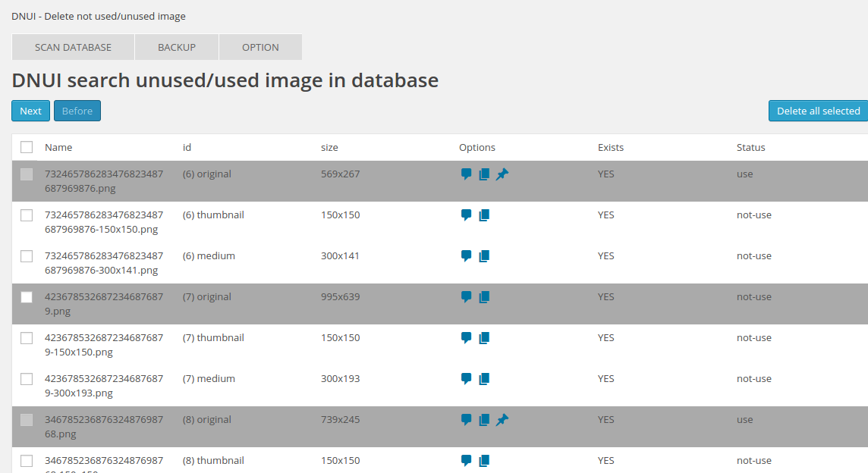
Task: Click the comment icon in the (7) original row
Action: coord(467,297)
